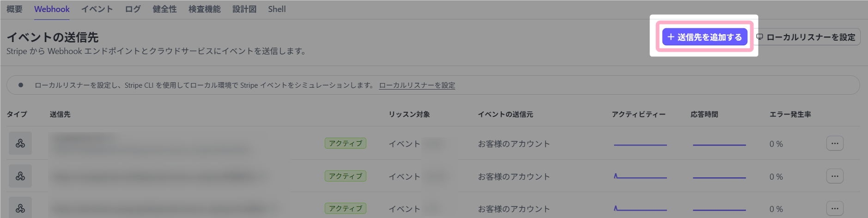868x218 pixels.
Task: Open the Shell tab
Action: (277, 9)
